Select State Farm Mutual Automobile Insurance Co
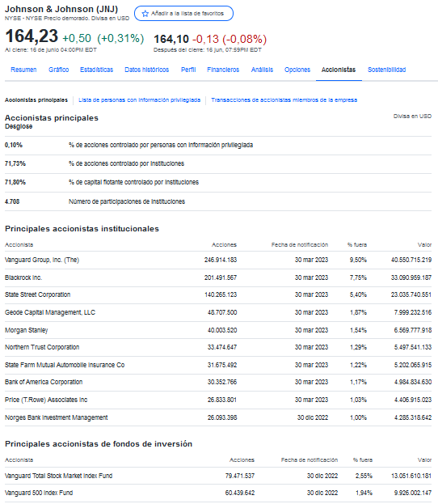This screenshot has width=438, height=504. 65,365
